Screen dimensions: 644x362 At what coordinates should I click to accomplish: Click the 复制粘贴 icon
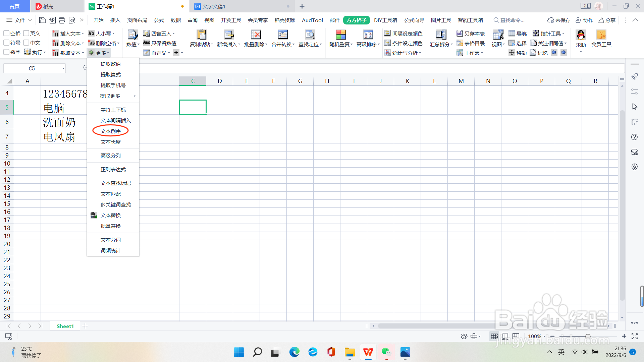click(x=201, y=35)
